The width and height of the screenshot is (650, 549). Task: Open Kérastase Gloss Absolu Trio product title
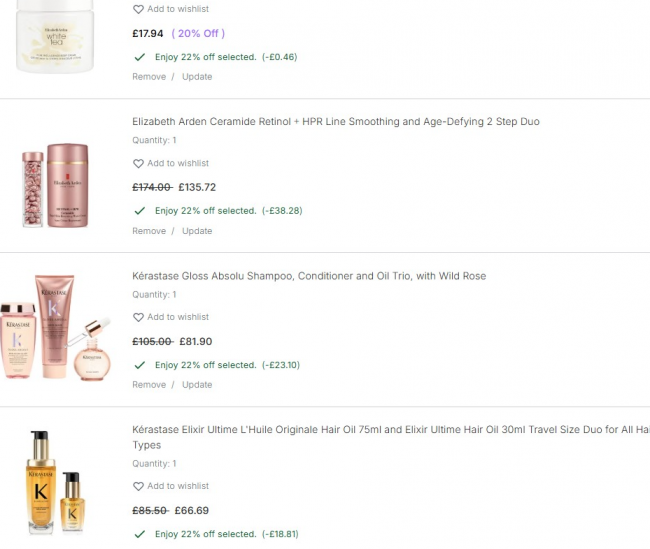[309, 276]
